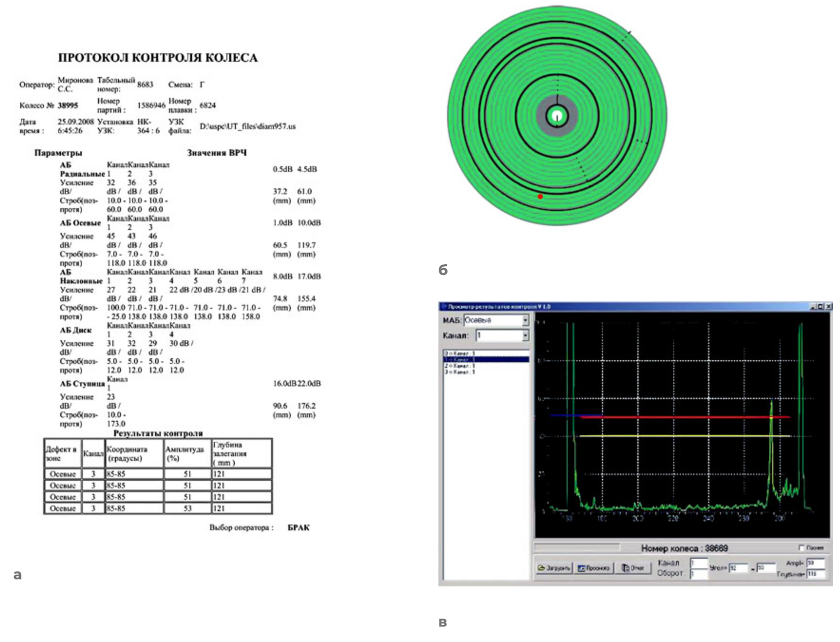Viewport: 840px width, 642px height.
Task: Select highlighted list row '1 -> Канал : 1'
Action: pyautogui.click(x=486, y=359)
